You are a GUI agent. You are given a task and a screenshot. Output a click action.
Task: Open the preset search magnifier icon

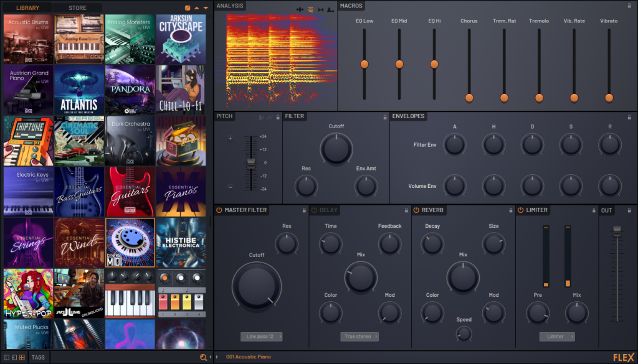pyautogui.click(x=202, y=357)
